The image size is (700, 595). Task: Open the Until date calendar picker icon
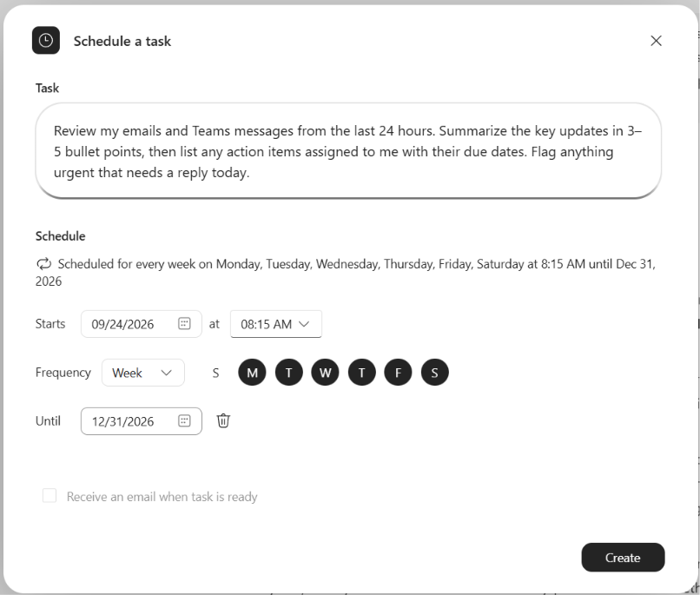[184, 420]
